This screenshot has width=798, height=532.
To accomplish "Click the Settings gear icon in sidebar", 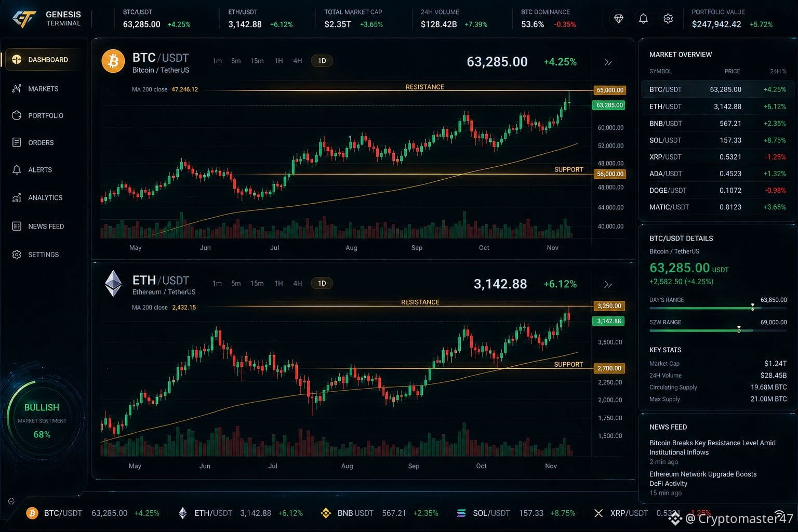I will (x=17, y=255).
